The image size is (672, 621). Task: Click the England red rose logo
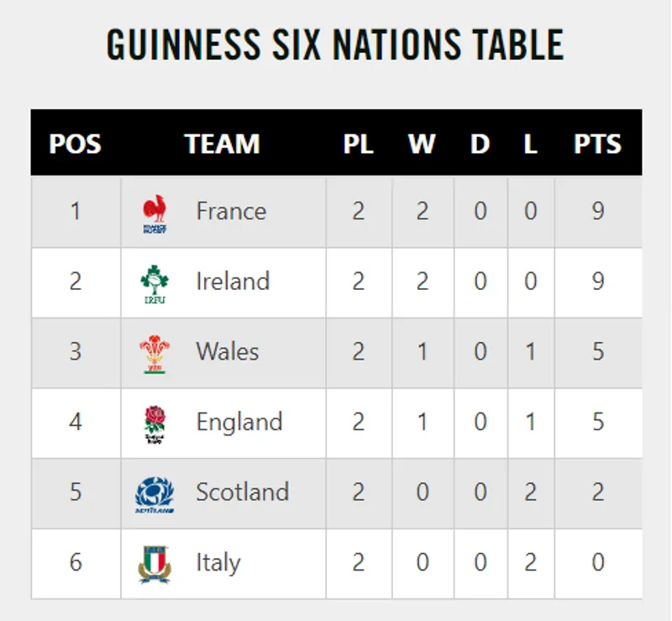pyautogui.click(x=155, y=424)
